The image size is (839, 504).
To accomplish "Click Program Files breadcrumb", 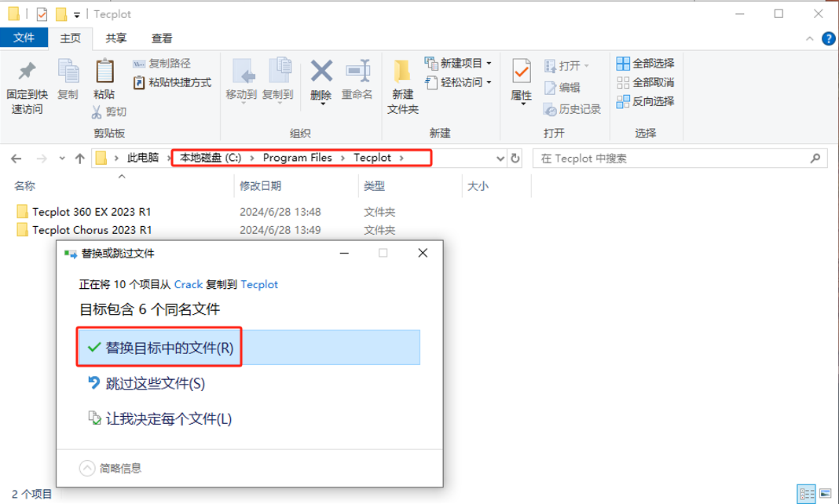I will pyautogui.click(x=298, y=158).
